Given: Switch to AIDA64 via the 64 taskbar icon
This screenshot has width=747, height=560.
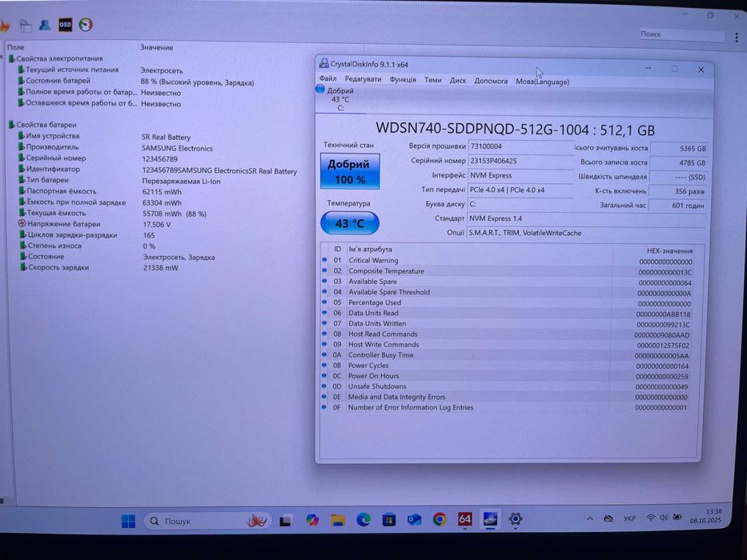Looking at the screenshot, I should (465, 518).
